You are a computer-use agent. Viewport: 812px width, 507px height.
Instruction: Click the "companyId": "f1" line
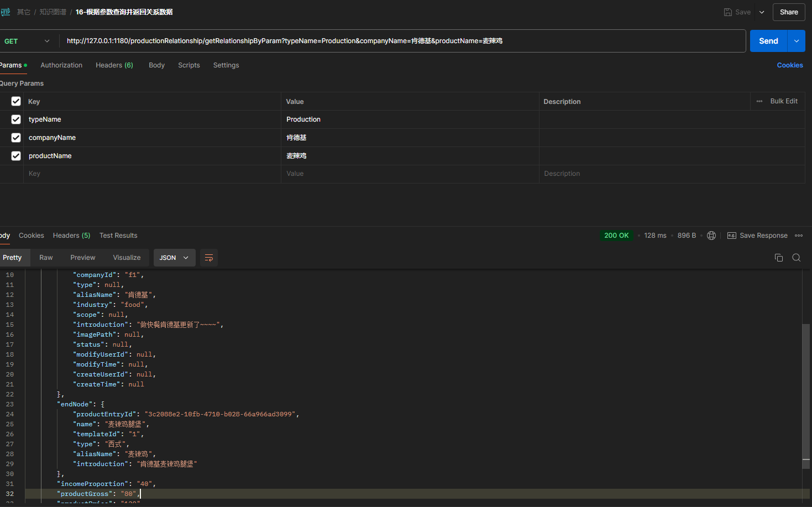[x=108, y=275]
